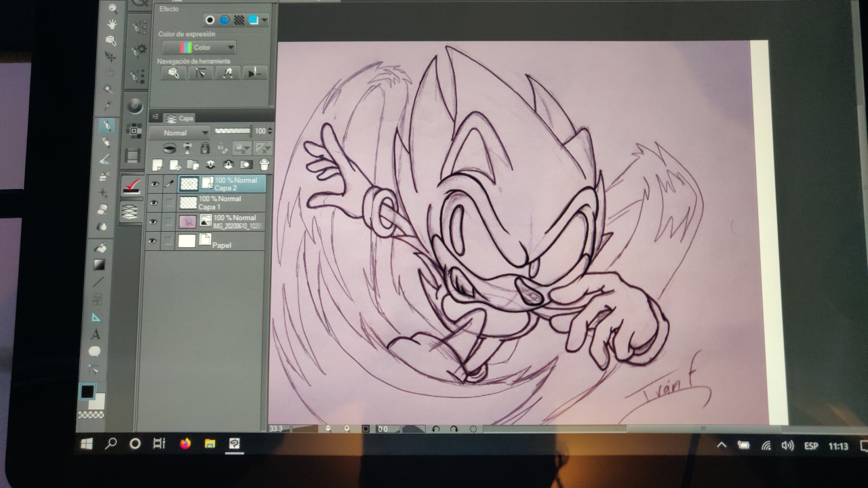Hide the Capa 2 layer
The height and width of the screenshot is (488, 868).
(x=155, y=183)
